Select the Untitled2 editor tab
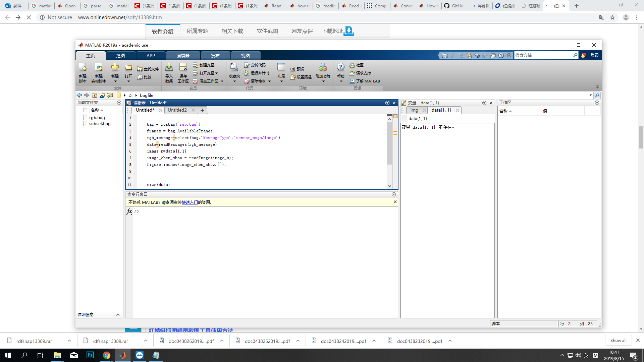Image resolution: width=644 pixels, height=362 pixels. point(177,110)
